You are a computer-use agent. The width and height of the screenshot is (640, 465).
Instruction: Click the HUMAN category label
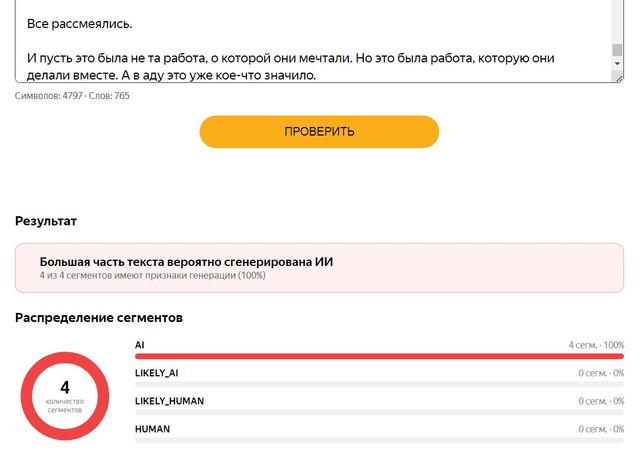pyautogui.click(x=152, y=429)
